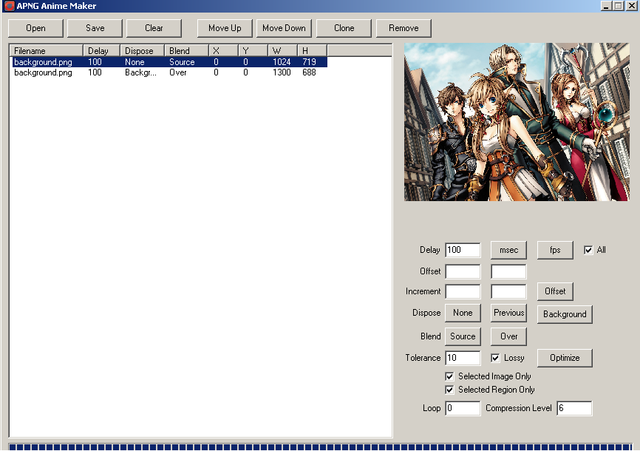Screen dimensions: 640x451
Task: Click the Save button
Action: click(95, 28)
